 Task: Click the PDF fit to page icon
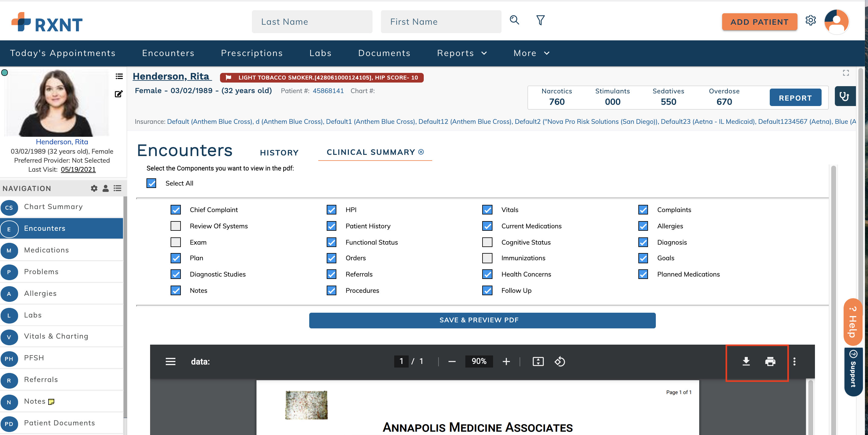pos(538,361)
